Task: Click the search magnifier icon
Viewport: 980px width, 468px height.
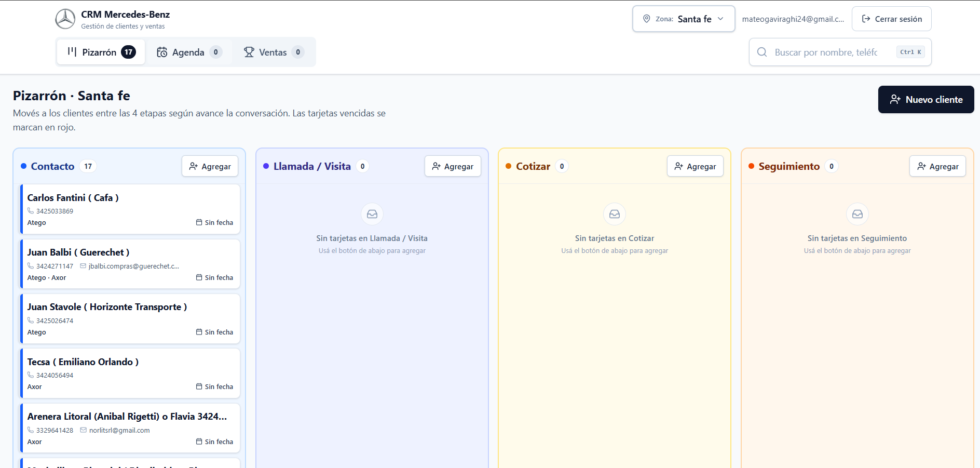Action: click(762, 52)
